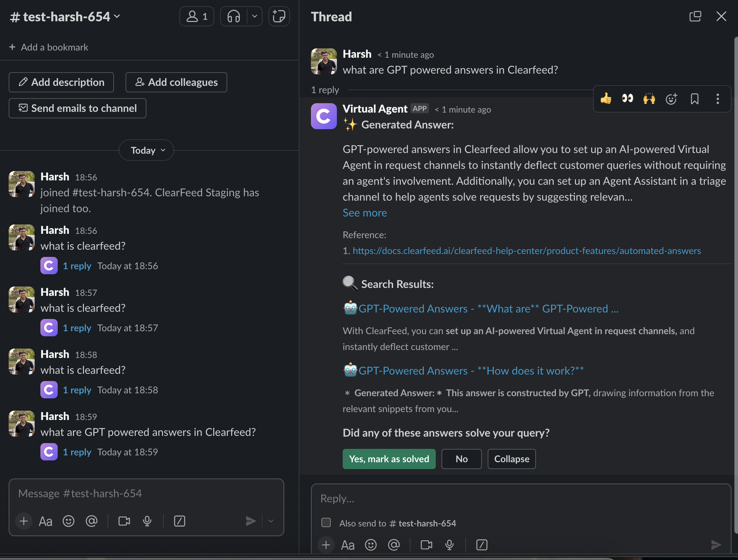This screenshot has width=738, height=560.
Task: Open the canvas icon in channel header
Action: tap(279, 17)
